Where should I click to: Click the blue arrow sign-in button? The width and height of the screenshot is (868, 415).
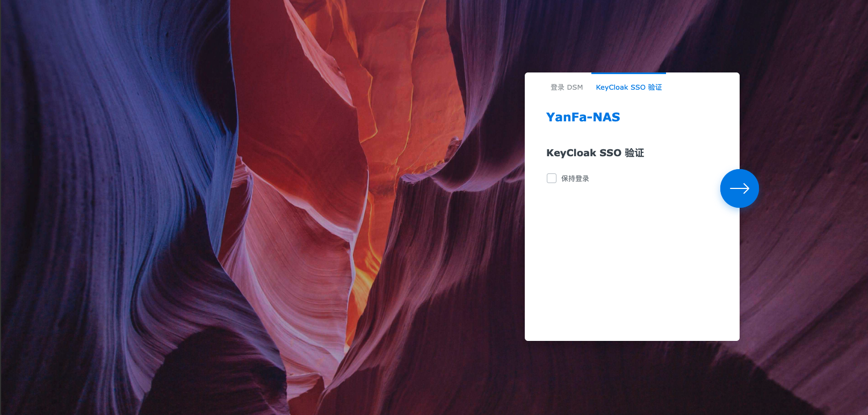click(x=739, y=188)
